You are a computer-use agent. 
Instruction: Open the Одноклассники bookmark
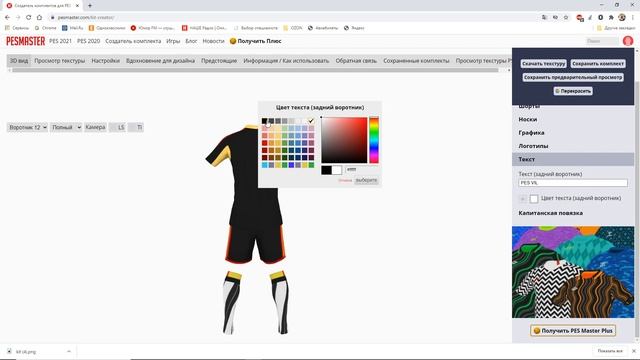coord(107,28)
